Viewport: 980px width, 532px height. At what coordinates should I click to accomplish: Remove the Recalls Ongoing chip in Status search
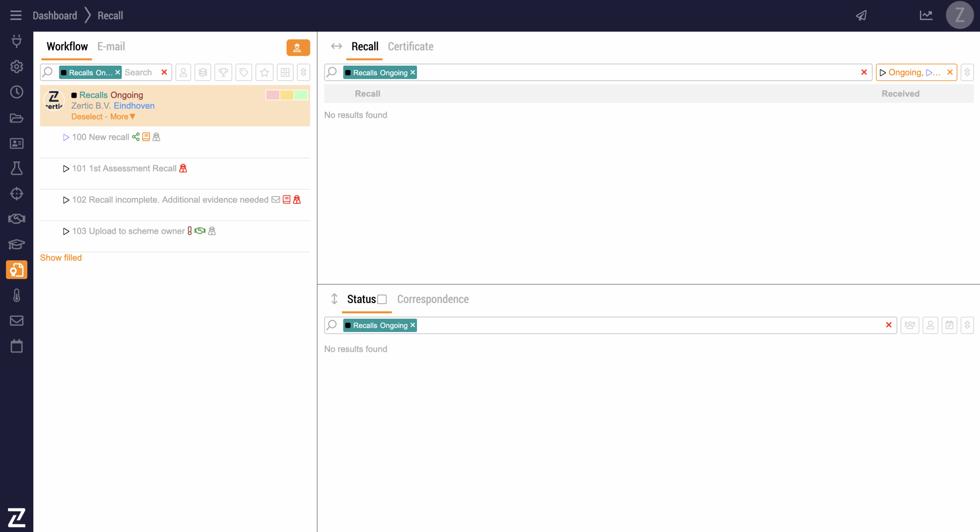pos(413,325)
